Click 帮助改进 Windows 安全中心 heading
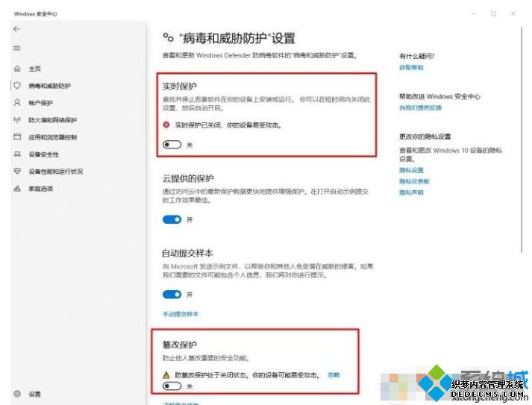Viewport: 532px width, 405px height. point(439,97)
